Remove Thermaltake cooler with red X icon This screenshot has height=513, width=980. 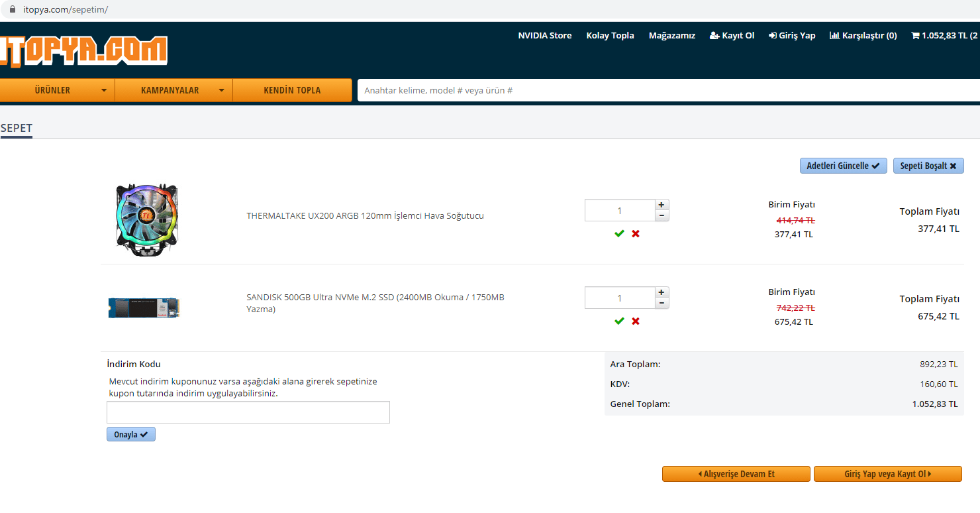pyautogui.click(x=636, y=234)
